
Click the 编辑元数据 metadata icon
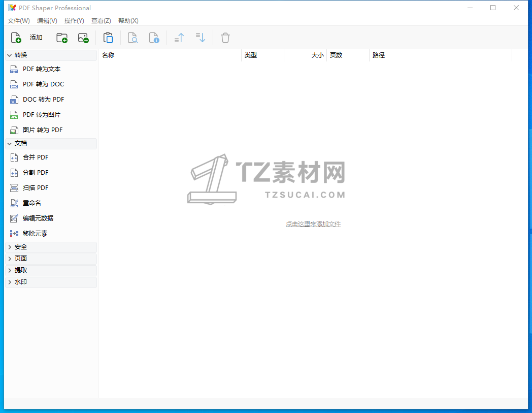[14, 218]
